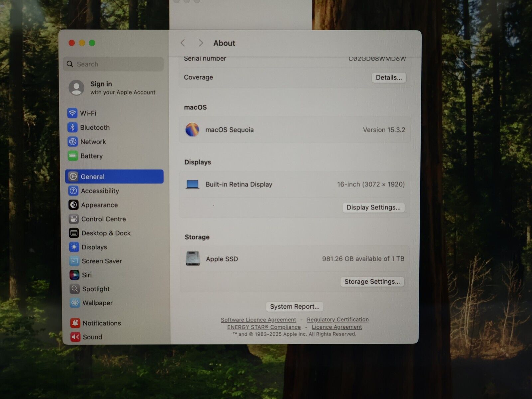Open Control Centre icon
Viewport: 532px width, 399px height.
tap(73, 219)
